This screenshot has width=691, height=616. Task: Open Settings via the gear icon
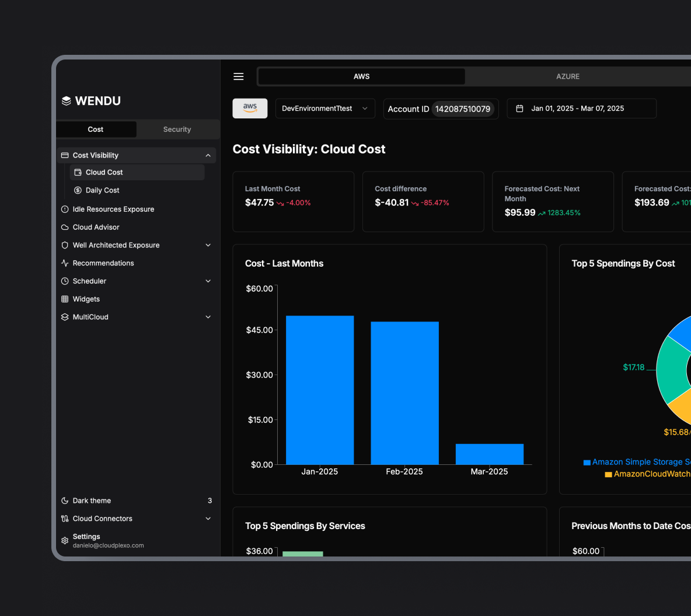click(x=65, y=540)
